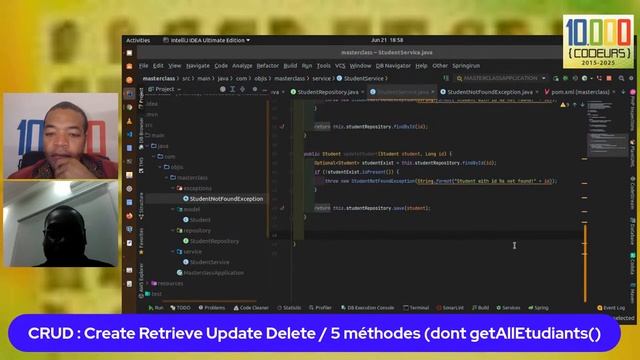
Task: Collapse the service package folder
Action: click(x=173, y=252)
